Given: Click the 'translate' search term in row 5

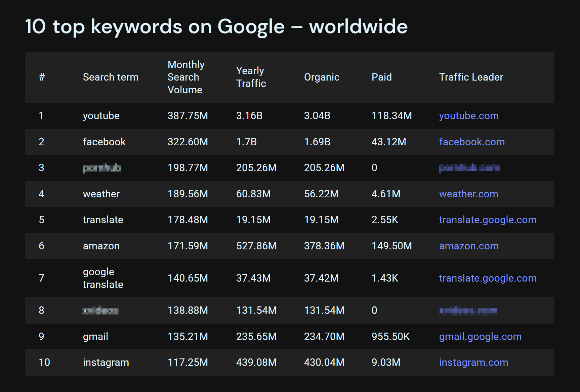Looking at the screenshot, I should coord(103,220).
